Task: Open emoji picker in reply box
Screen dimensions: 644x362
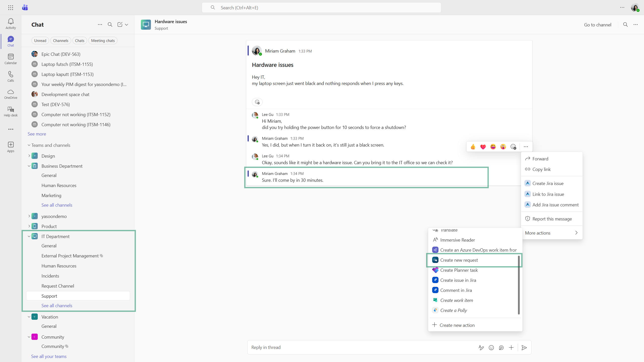Action: point(491,348)
